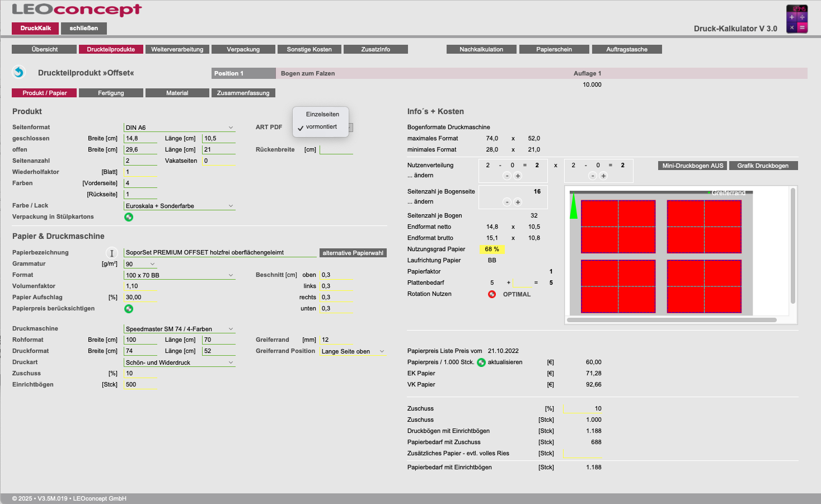Click plus under the first Nutzenverteilung box
The width and height of the screenshot is (821, 504).
[518, 176]
